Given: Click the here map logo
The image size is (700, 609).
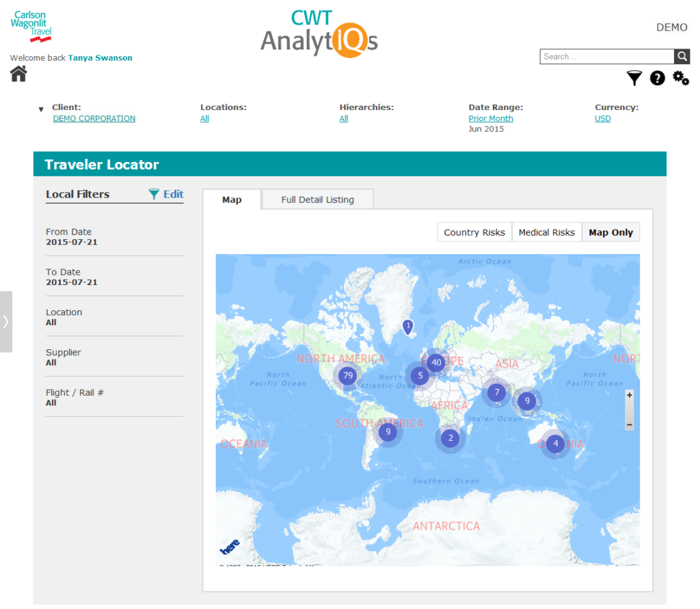Looking at the screenshot, I should coord(230,547).
